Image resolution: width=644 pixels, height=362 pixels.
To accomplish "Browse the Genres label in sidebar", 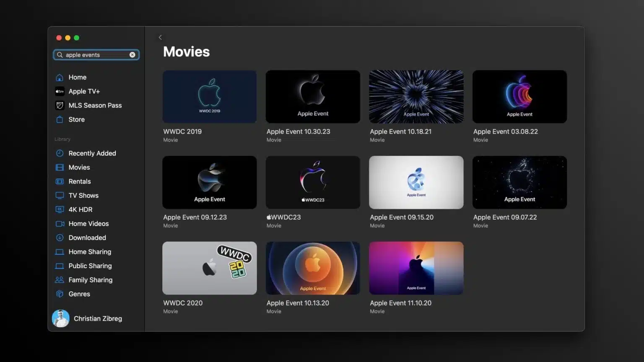I will pyautogui.click(x=79, y=294).
